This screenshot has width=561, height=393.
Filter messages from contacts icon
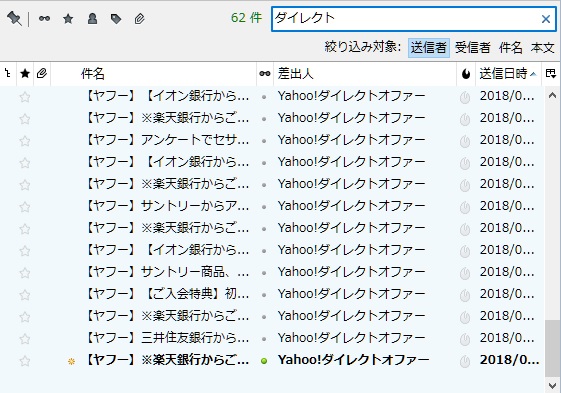pos(92,19)
